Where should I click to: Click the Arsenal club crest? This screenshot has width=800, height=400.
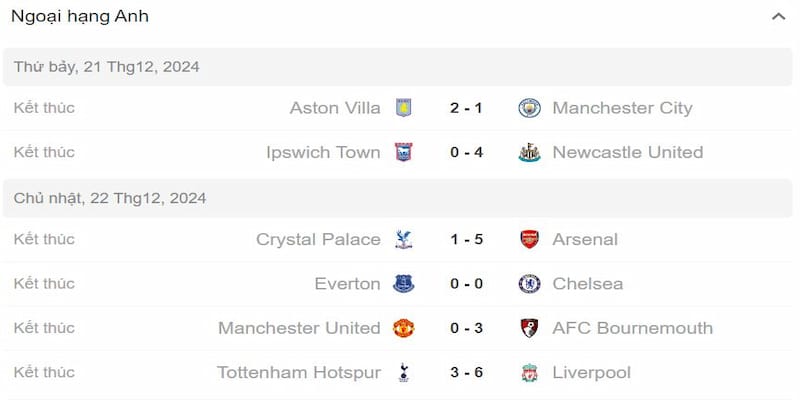(529, 239)
